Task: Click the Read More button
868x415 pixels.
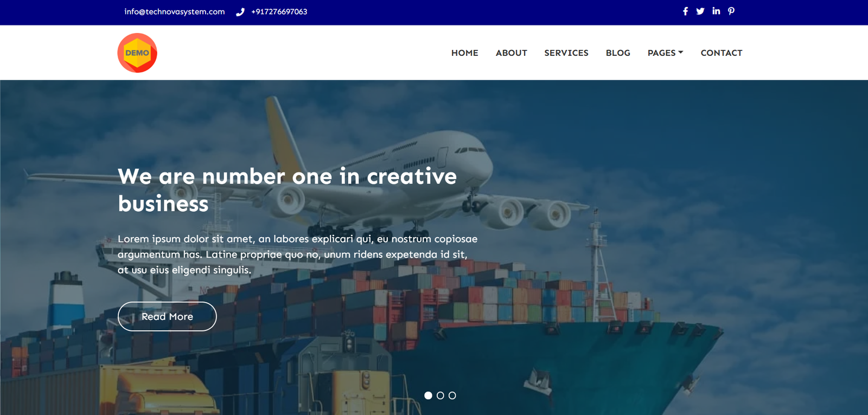Action: 167,316
